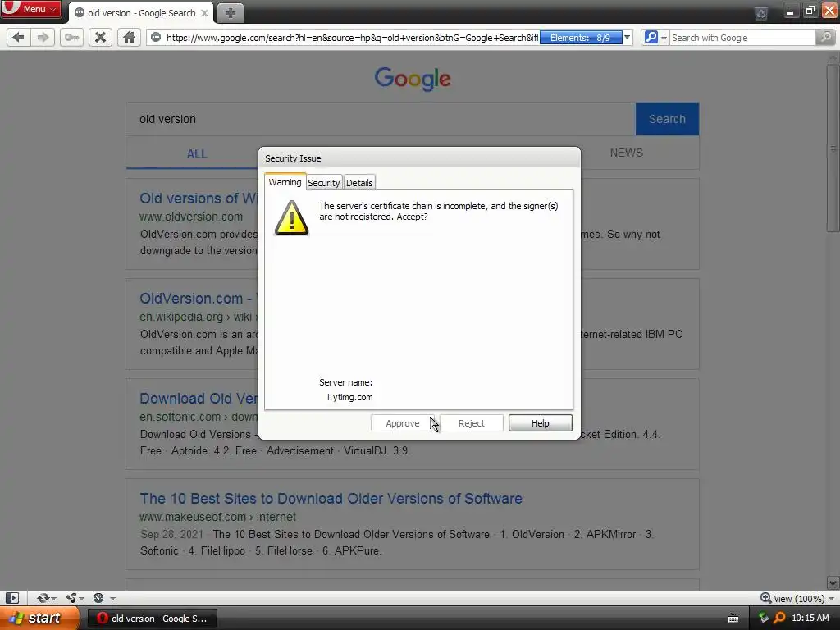Click the orange magnifier tray icon
Image resolution: width=840 pixels, height=630 pixels.
pyautogui.click(x=779, y=619)
